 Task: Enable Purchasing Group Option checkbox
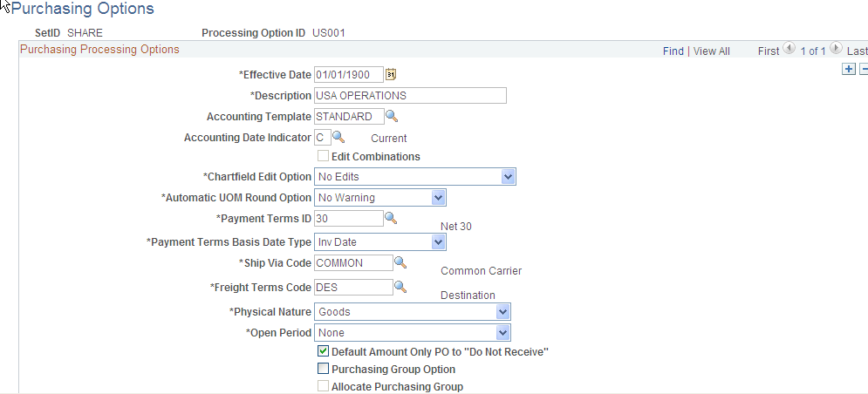point(323,369)
